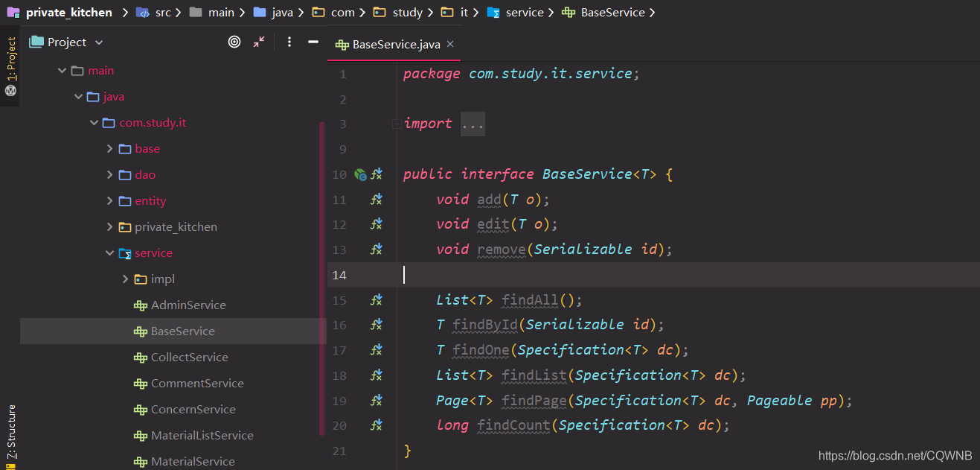The image size is (980, 470).
Task: Open AdminService in project tree
Action: [x=188, y=305]
